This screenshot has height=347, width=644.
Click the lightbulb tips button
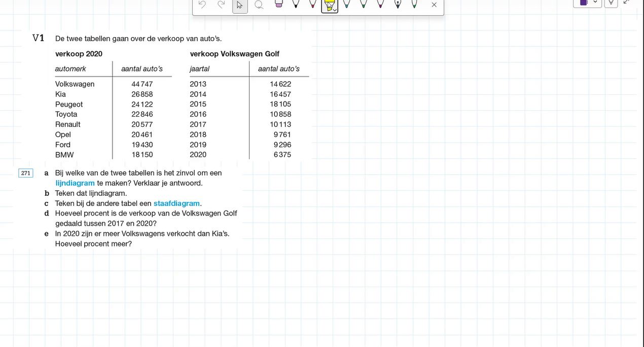[x=611, y=3]
